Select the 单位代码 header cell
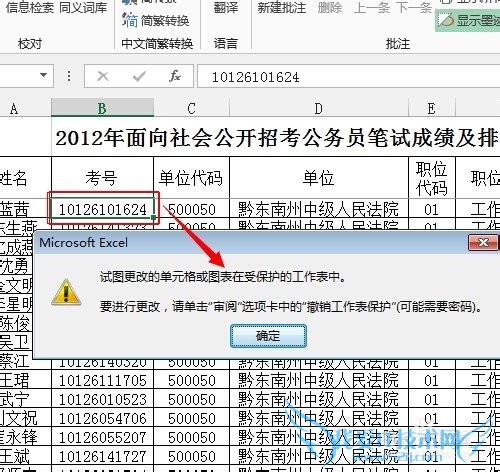 [191, 177]
